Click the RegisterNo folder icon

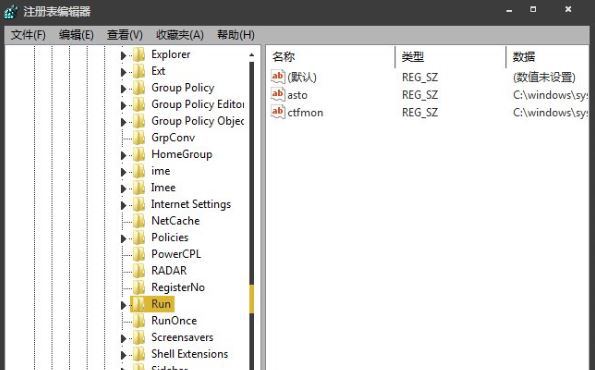[x=139, y=288]
